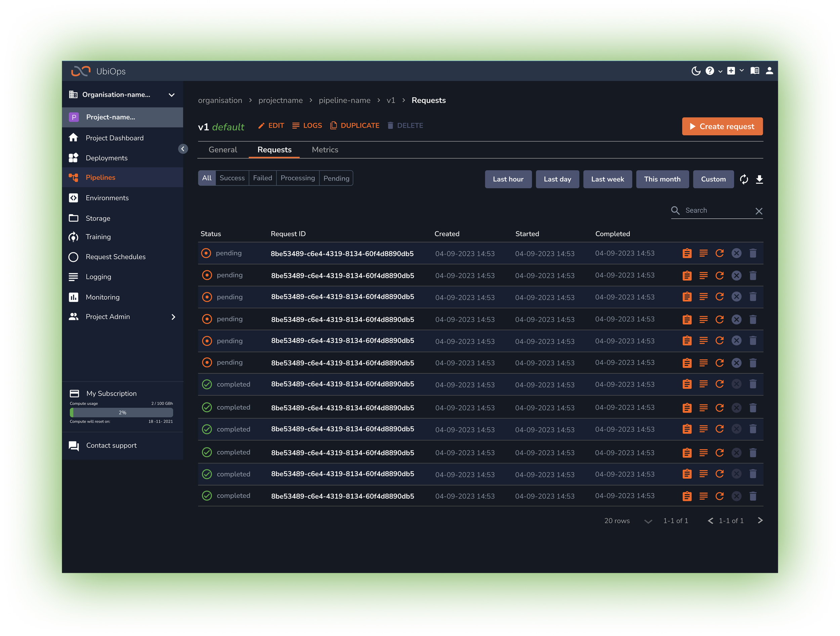Viewport: 840px width, 636px height.
Task: Expand the Organisation-name dropdown
Action: (172, 95)
